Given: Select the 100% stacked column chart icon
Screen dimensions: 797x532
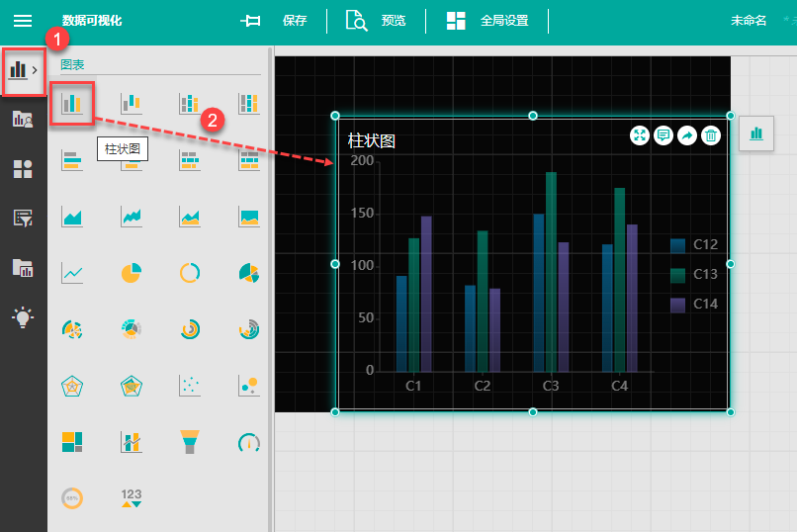Looking at the screenshot, I should [x=249, y=103].
